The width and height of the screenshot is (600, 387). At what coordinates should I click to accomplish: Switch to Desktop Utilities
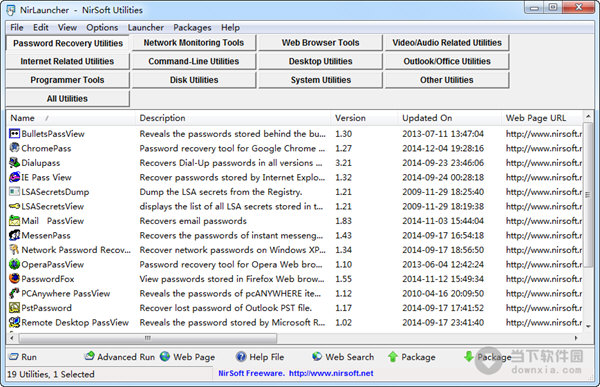(320, 61)
